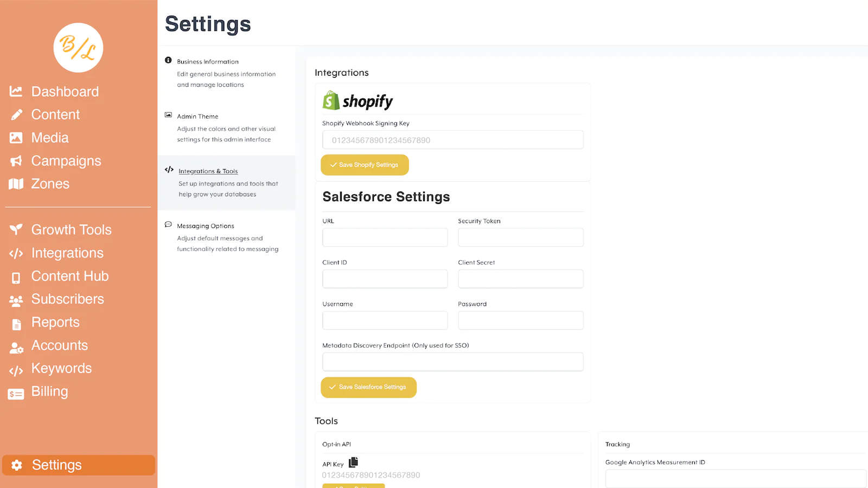The image size is (868, 488).
Task: Click Save Salesforce Settings button
Action: pyautogui.click(x=368, y=387)
